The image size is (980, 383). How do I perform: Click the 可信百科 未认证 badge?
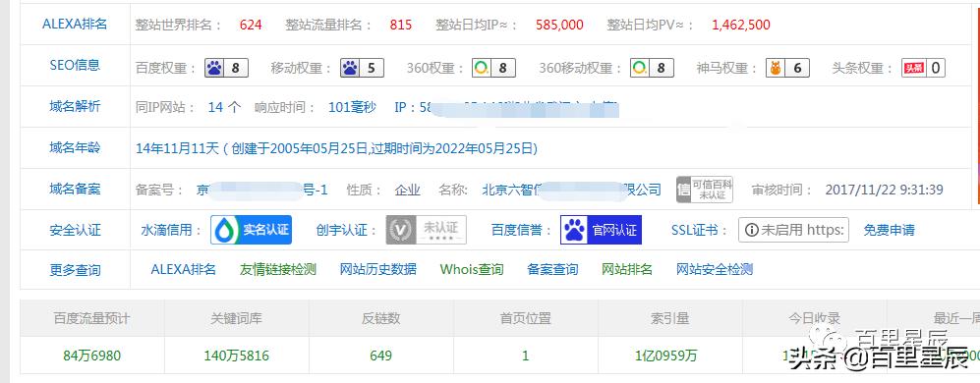click(x=705, y=190)
